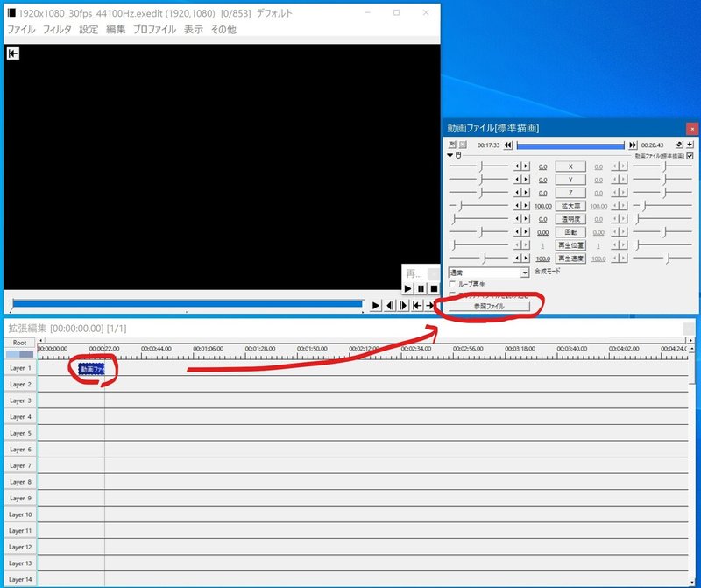
Task: Click the left 100.0 value of 再生速度
Action: coord(542,259)
